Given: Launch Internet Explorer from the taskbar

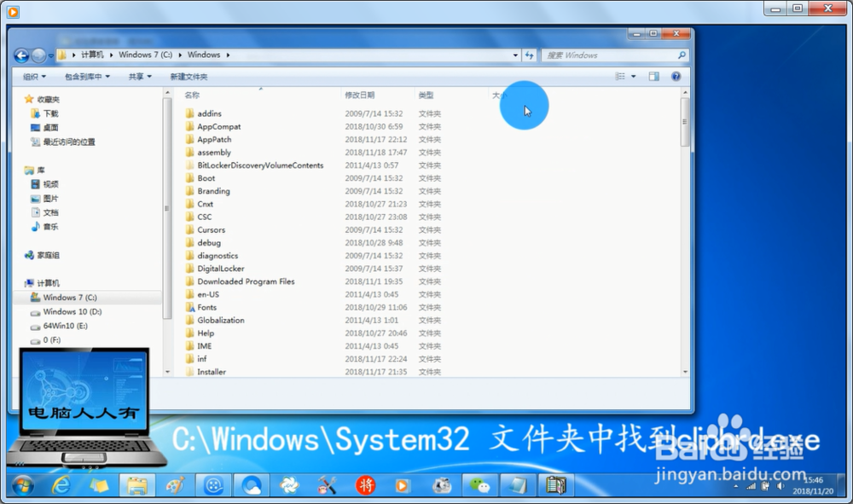Looking at the screenshot, I should (61, 485).
